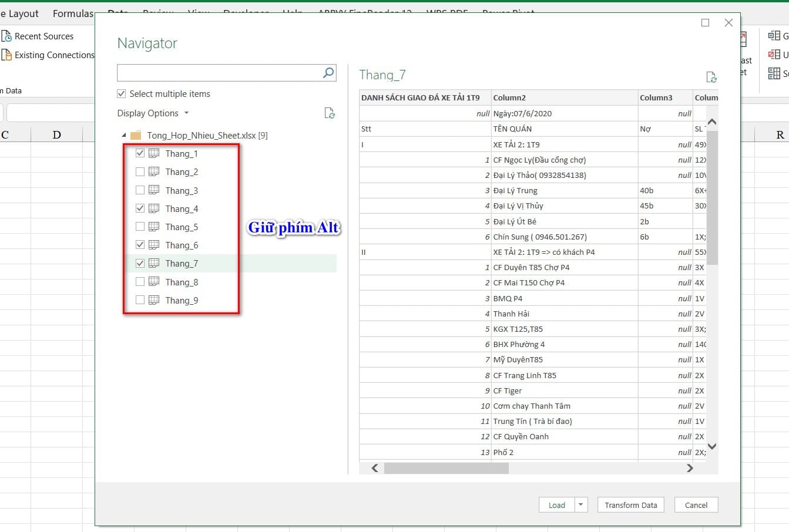This screenshot has width=789, height=532.
Task: Click the table icon next to Thang_3
Action: tap(154, 190)
